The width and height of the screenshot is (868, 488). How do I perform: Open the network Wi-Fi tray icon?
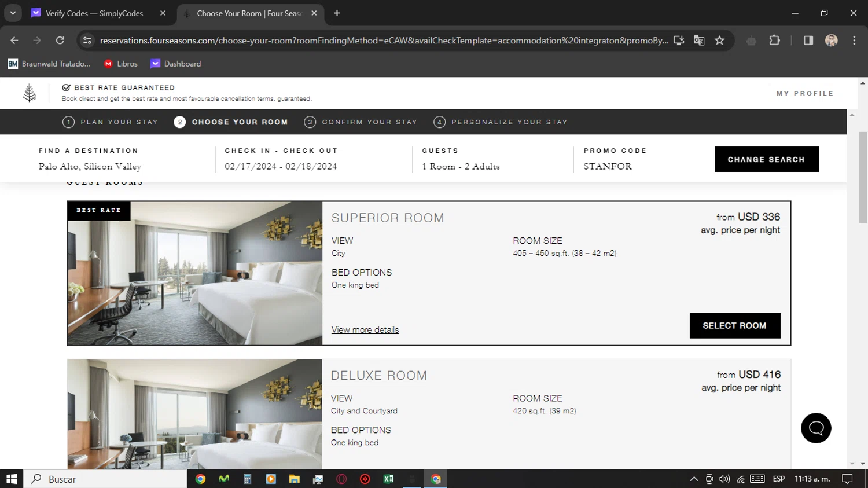pos(741,479)
